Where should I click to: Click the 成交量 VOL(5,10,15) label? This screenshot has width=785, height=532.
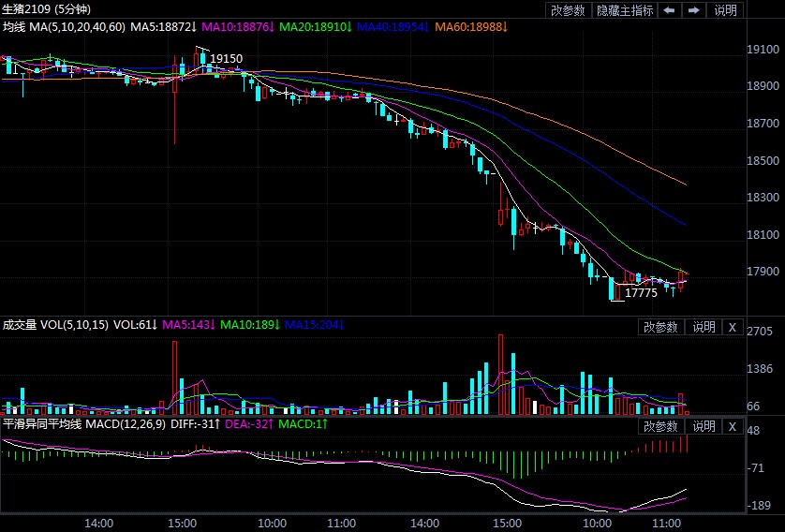(x=55, y=325)
